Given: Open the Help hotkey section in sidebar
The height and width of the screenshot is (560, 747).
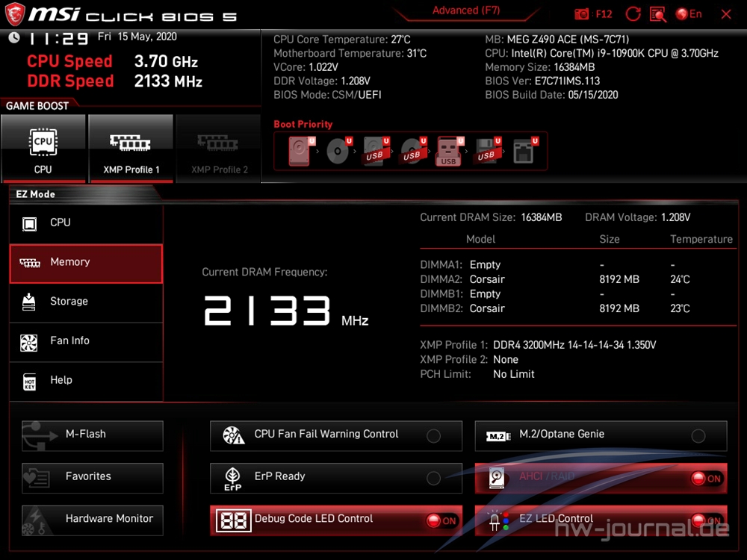Looking at the screenshot, I should [86, 382].
